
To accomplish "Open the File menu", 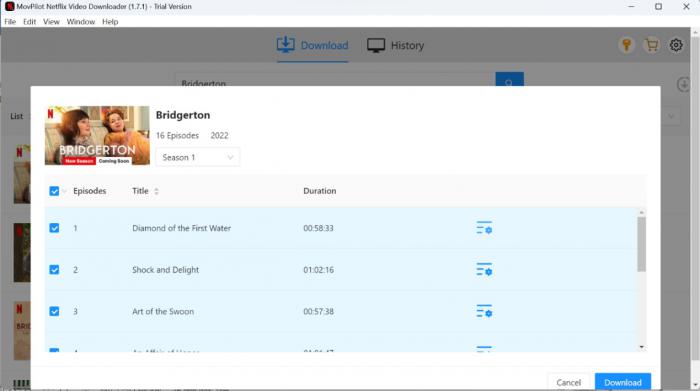I will pyautogui.click(x=10, y=21).
